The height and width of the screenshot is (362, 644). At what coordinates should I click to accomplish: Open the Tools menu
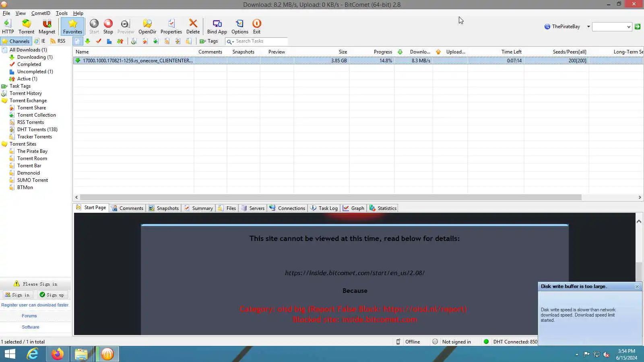62,13
